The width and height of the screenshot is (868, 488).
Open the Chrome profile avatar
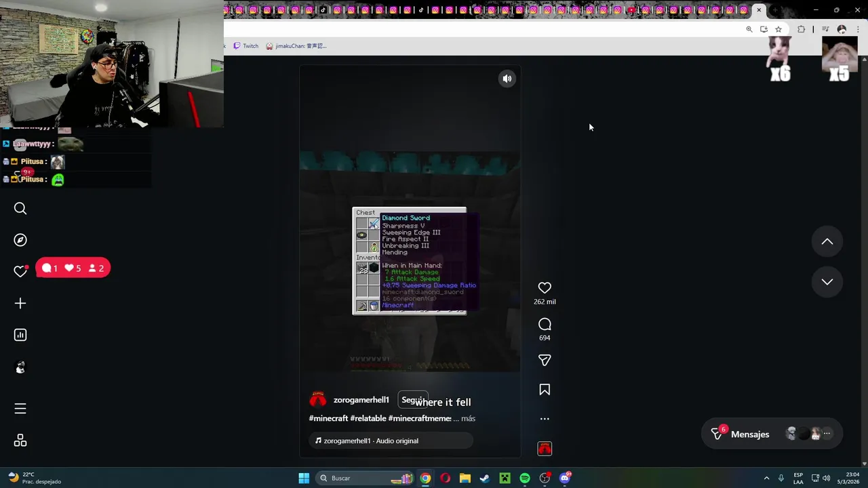click(842, 29)
